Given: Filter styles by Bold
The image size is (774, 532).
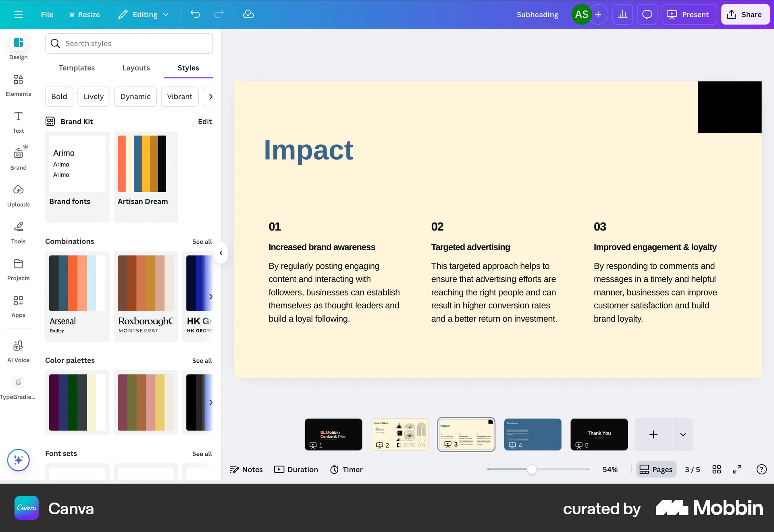Looking at the screenshot, I should (x=59, y=97).
